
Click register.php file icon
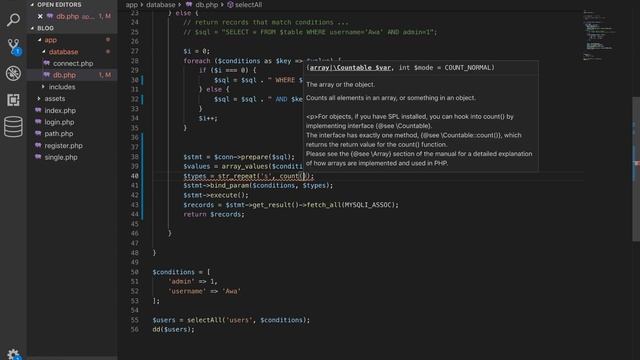(x=38, y=145)
